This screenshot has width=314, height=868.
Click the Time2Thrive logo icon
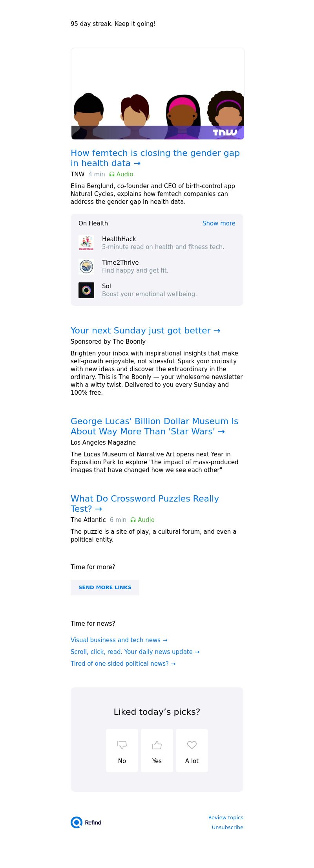pyautogui.click(x=86, y=267)
